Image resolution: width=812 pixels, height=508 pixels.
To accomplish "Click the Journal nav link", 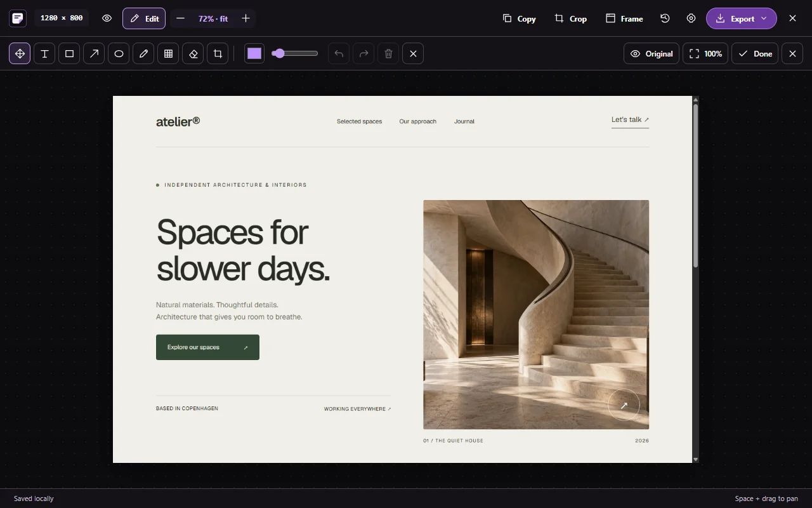I will pos(464,121).
